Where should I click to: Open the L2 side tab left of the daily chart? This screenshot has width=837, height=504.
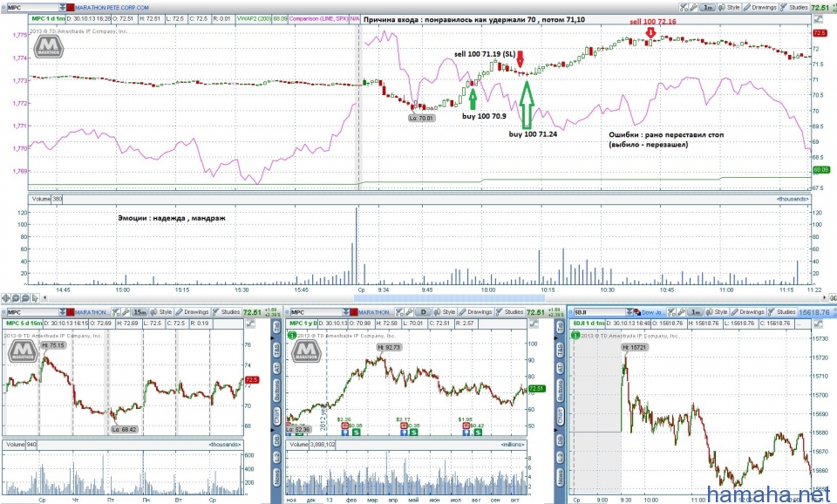277,457
